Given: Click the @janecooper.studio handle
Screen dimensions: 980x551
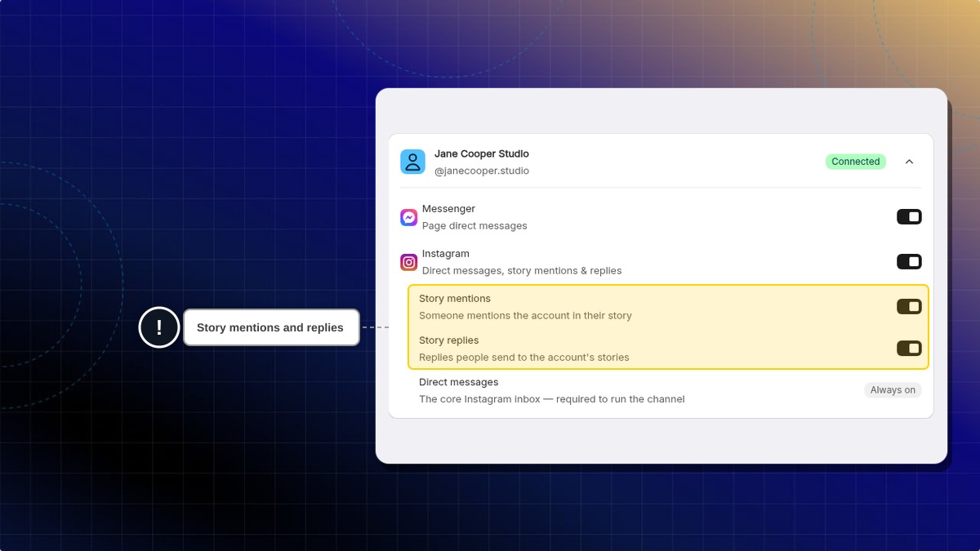Looking at the screenshot, I should (x=482, y=171).
